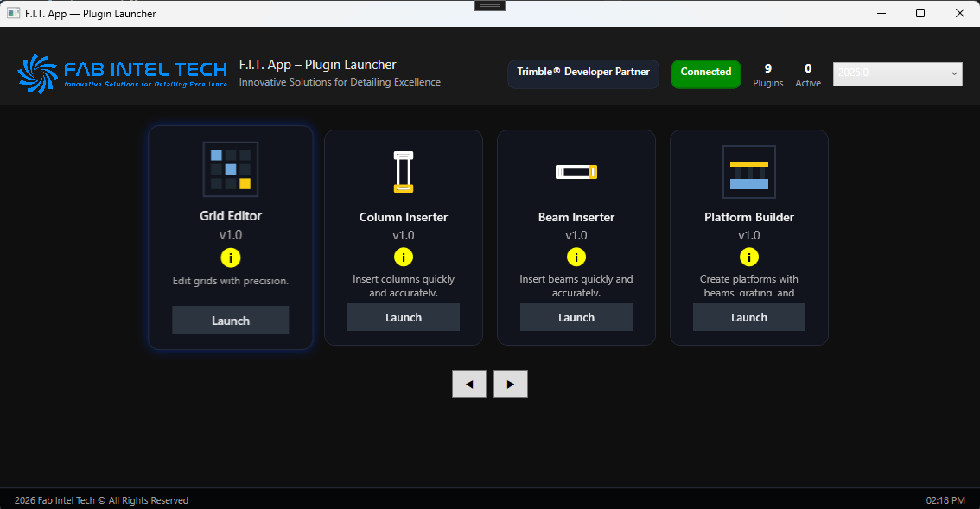Click the Connected status badge

coord(706,73)
